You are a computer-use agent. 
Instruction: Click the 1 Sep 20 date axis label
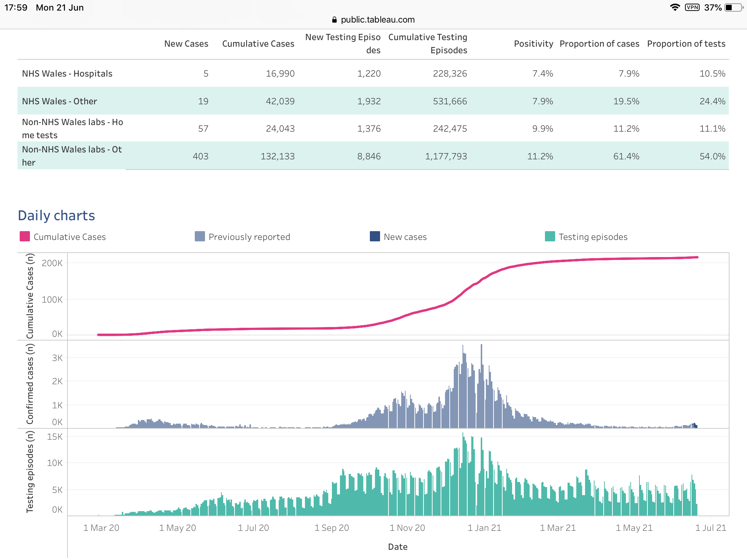[332, 528]
